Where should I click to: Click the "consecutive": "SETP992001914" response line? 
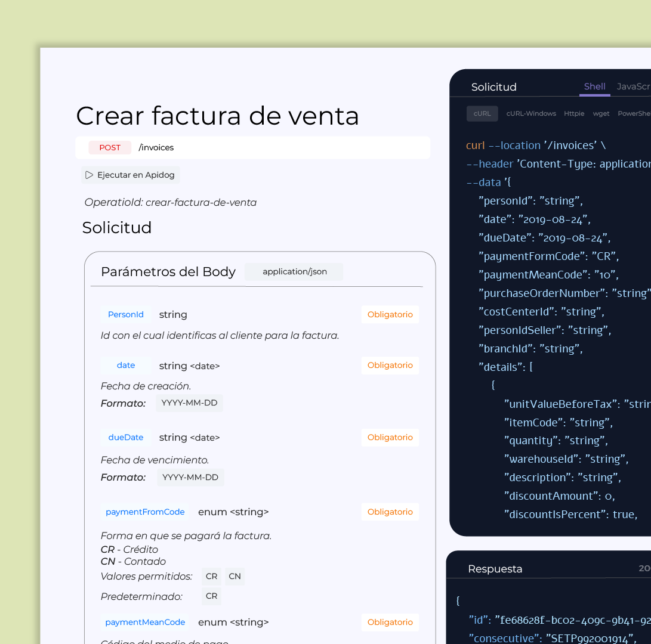point(552,638)
